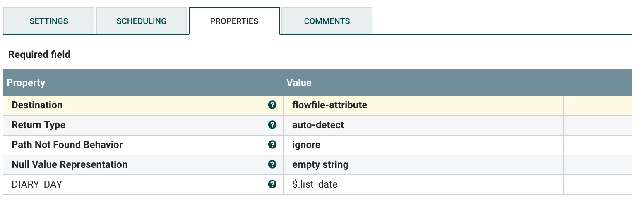Select the DIARY_DAY property name
The height and width of the screenshot is (205, 644).
pyautogui.click(x=37, y=184)
